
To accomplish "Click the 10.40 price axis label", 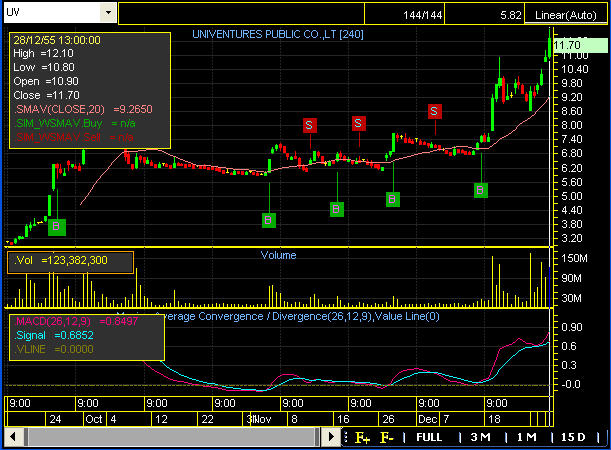I will tap(575, 69).
